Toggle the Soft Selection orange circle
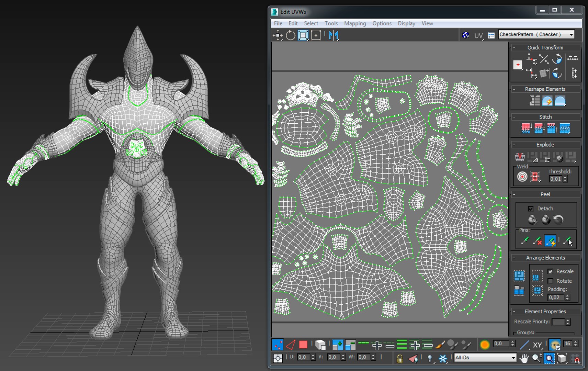 (x=485, y=345)
